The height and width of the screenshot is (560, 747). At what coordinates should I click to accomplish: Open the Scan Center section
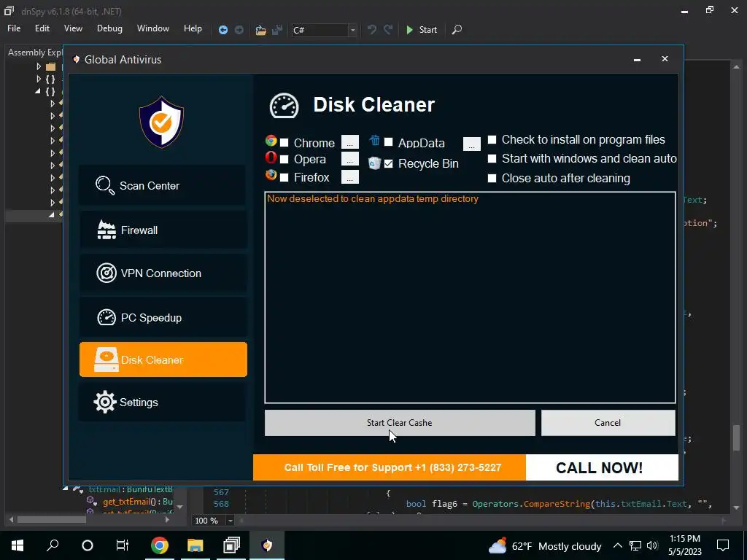[163, 186]
